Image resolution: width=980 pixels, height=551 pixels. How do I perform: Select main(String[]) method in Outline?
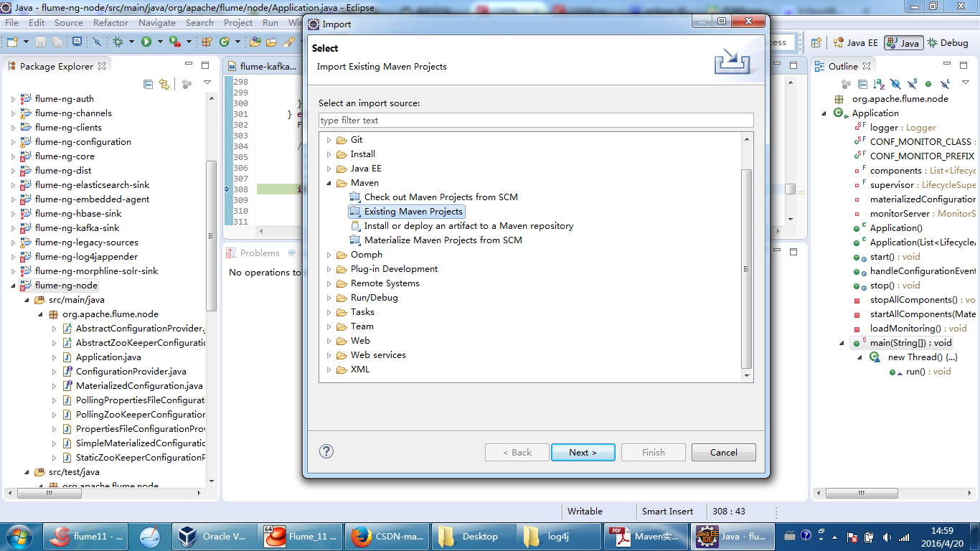pos(911,343)
